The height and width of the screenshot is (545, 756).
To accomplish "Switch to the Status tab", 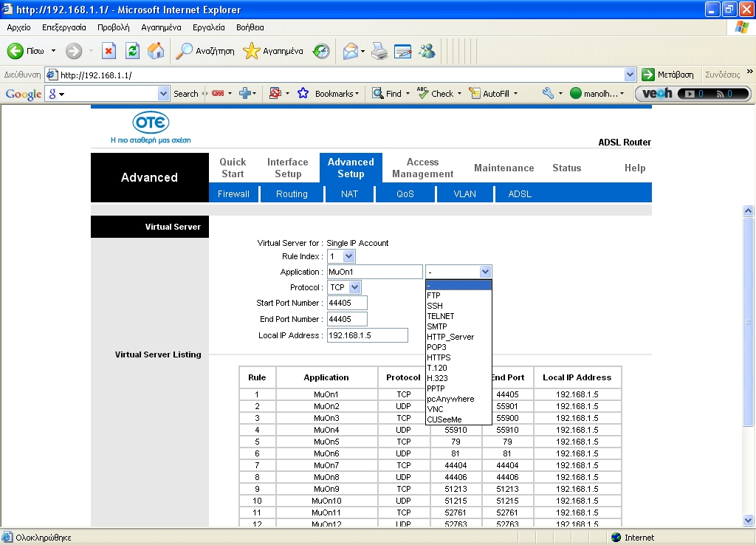I will click(x=566, y=168).
